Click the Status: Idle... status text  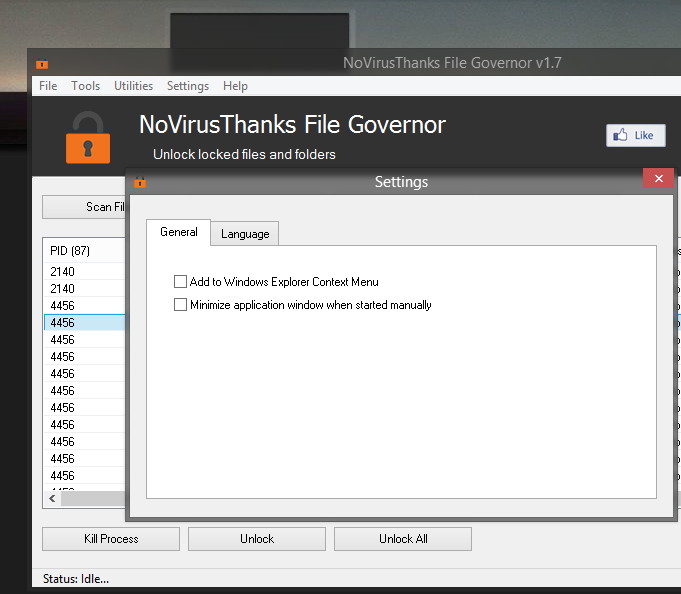pyautogui.click(x=76, y=579)
